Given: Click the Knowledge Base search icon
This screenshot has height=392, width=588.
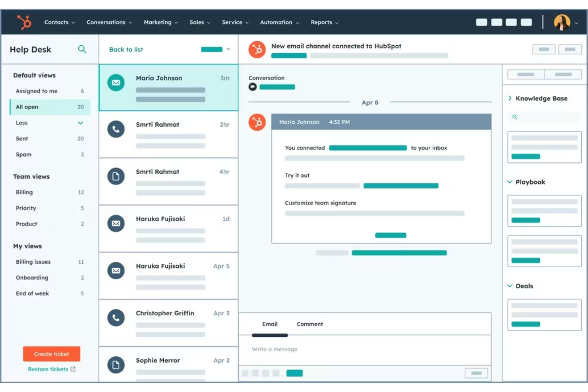Looking at the screenshot, I should [x=515, y=117].
